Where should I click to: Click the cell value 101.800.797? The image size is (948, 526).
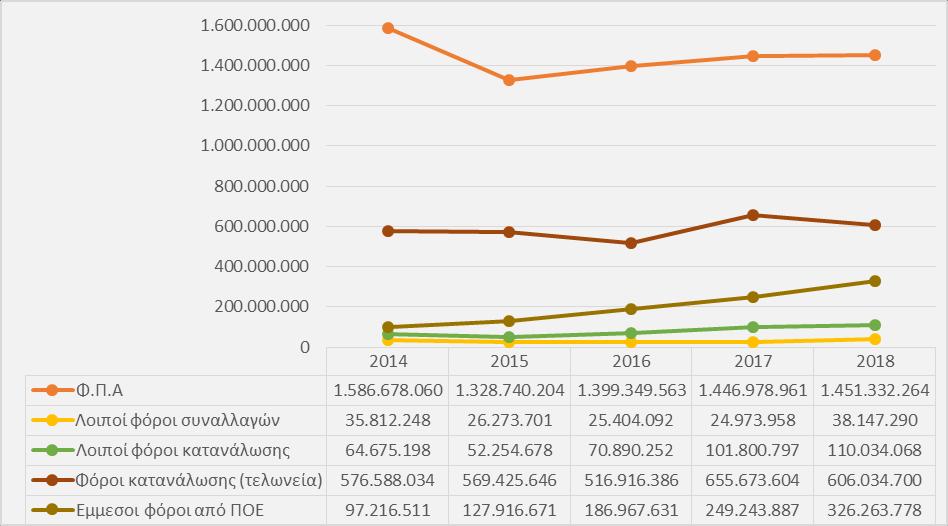coord(753,450)
